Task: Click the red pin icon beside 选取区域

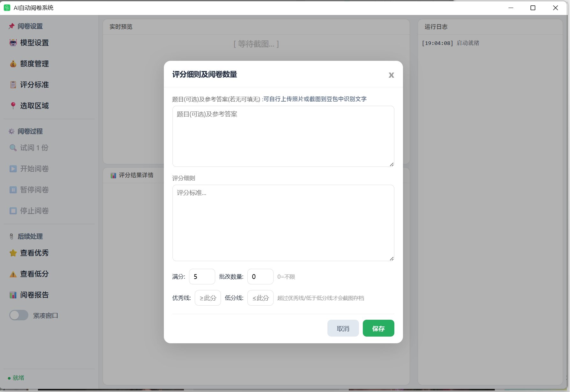Action: point(13,106)
